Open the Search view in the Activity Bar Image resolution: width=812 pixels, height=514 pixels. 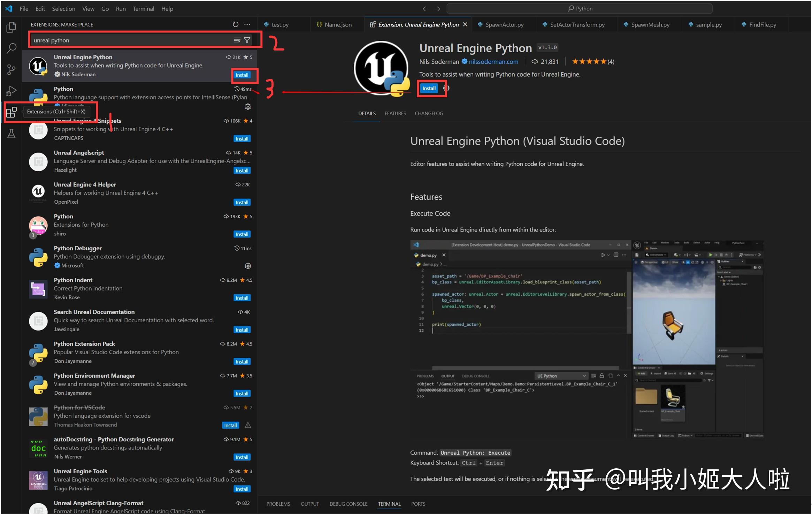pyautogui.click(x=11, y=48)
